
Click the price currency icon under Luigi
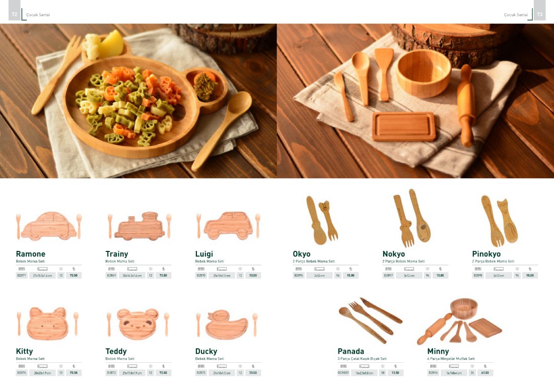pos(253,269)
